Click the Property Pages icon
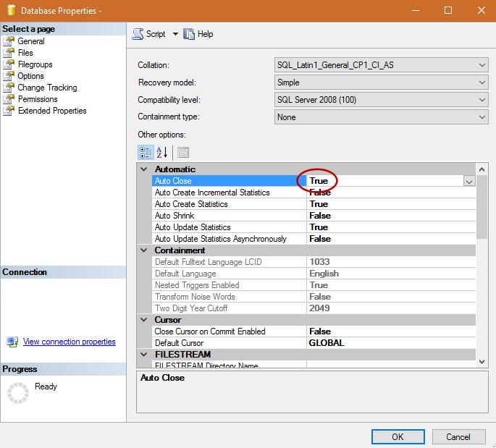Viewport: 496px width, 448px height. (183, 153)
